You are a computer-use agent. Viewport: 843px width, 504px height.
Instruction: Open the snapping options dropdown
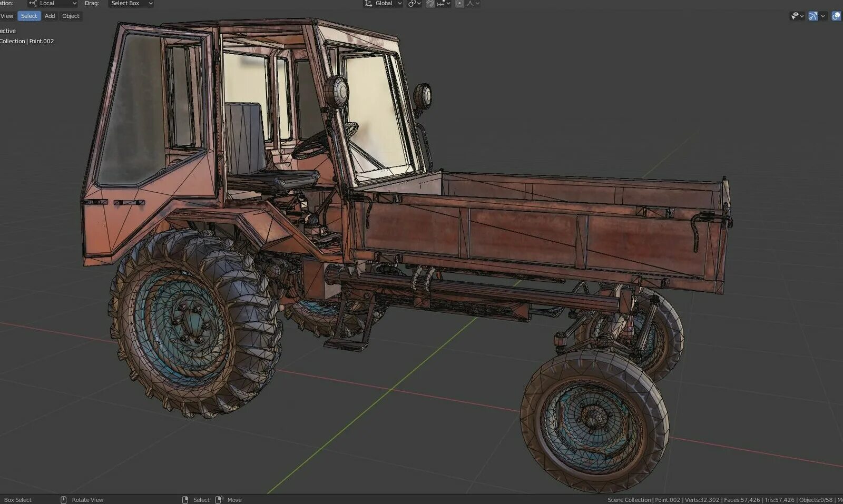tap(444, 3)
